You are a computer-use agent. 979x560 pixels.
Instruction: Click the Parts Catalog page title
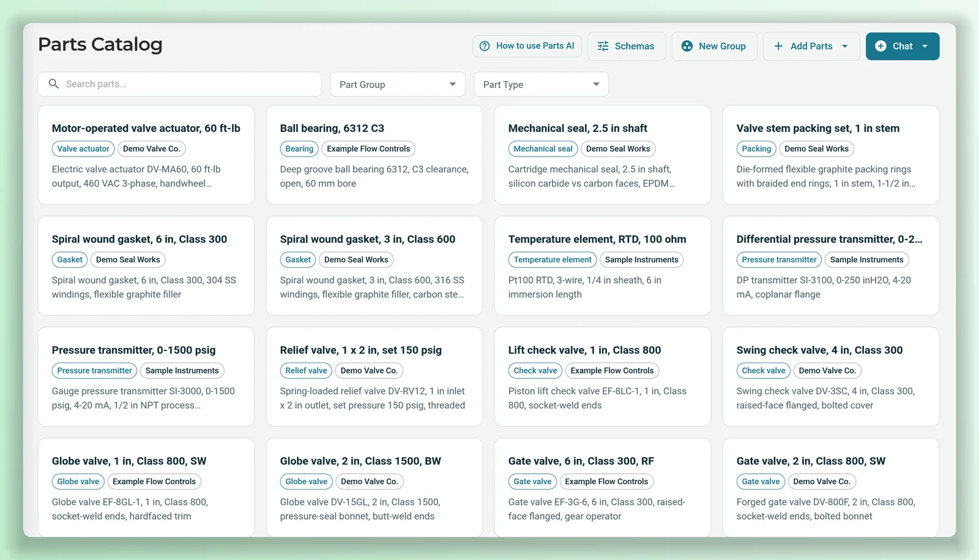pyautogui.click(x=100, y=44)
